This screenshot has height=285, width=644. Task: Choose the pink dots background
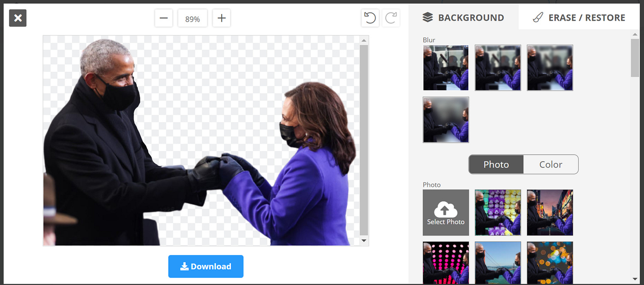446,262
